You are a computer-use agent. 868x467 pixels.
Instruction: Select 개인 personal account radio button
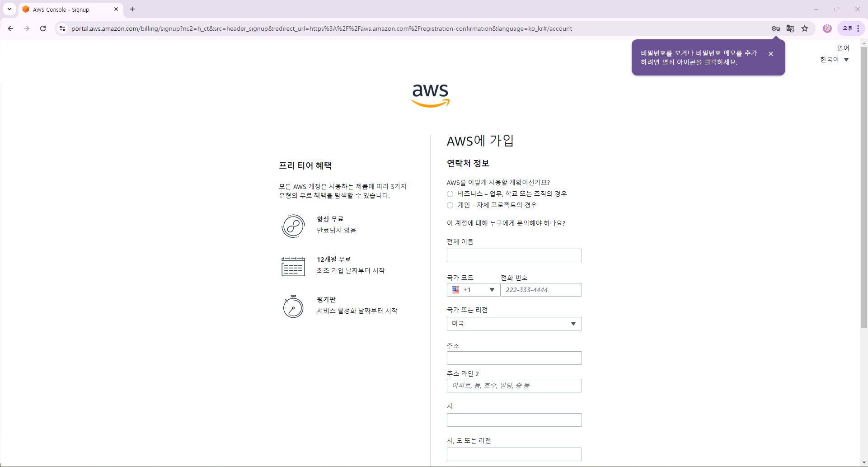click(450, 205)
